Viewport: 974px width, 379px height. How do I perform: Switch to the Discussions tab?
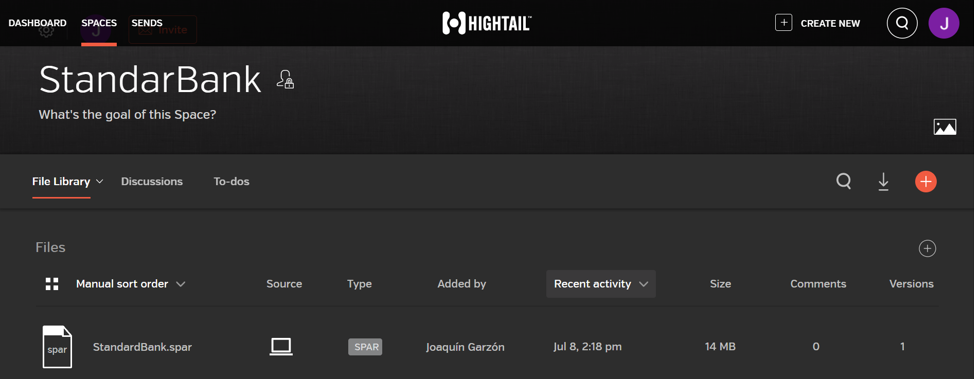pyautogui.click(x=152, y=181)
